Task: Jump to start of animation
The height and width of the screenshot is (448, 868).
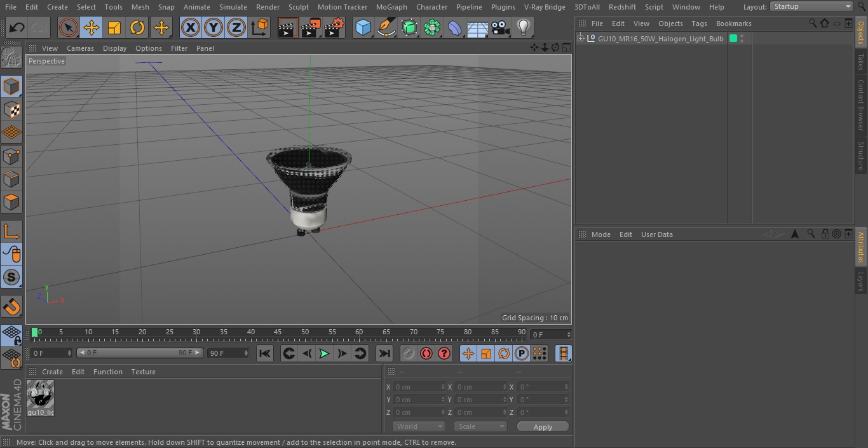Action: 265,353
